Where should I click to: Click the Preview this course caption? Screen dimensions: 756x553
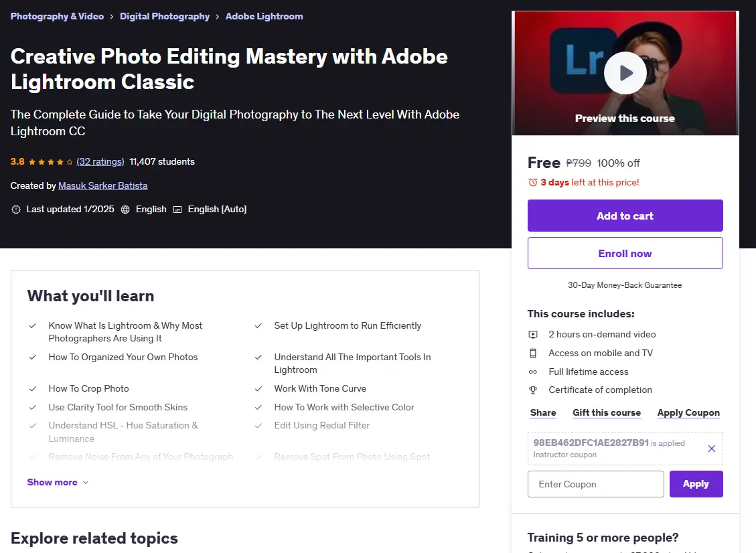pos(625,118)
